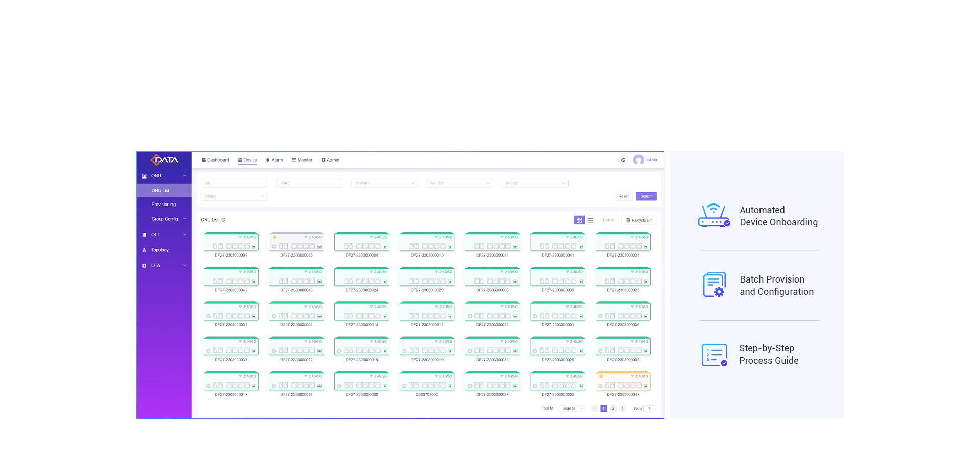This screenshot has width=980, height=459.
Task: Expand the OLT sidebar section
Action: [x=164, y=235]
